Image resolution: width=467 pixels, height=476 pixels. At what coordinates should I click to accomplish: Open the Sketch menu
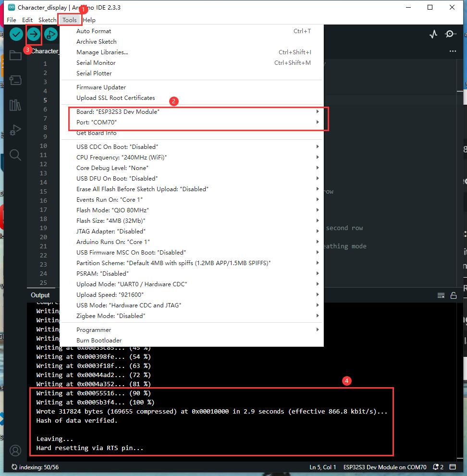pyautogui.click(x=48, y=20)
